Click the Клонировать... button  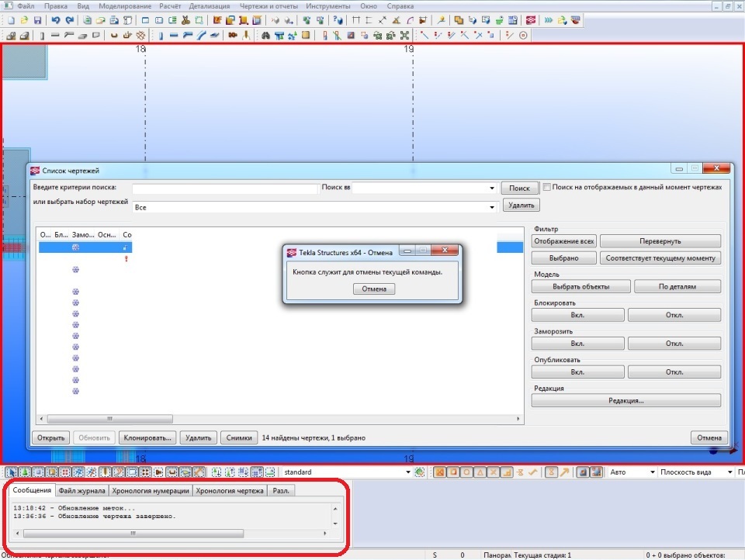click(147, 437)
